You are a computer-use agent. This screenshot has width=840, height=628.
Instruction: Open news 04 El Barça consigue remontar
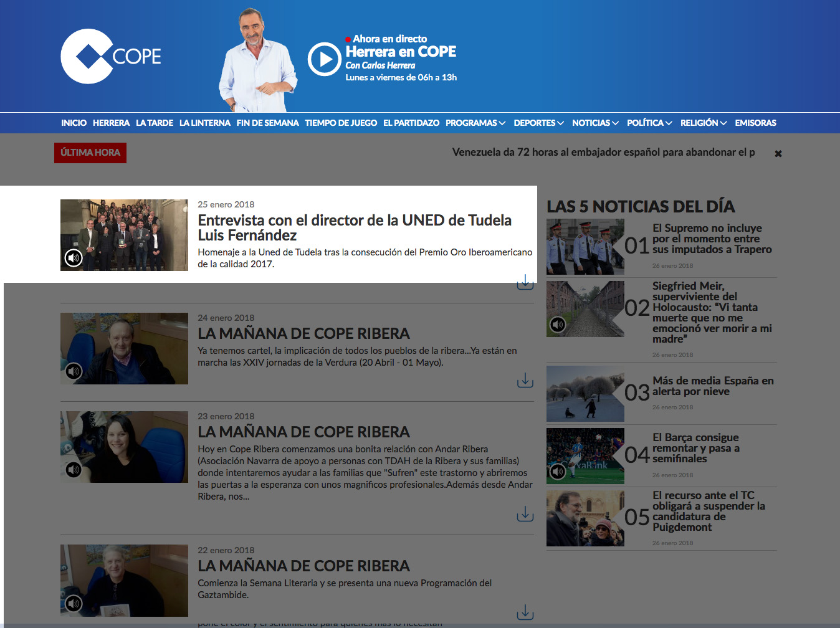[x=696, y=448]
